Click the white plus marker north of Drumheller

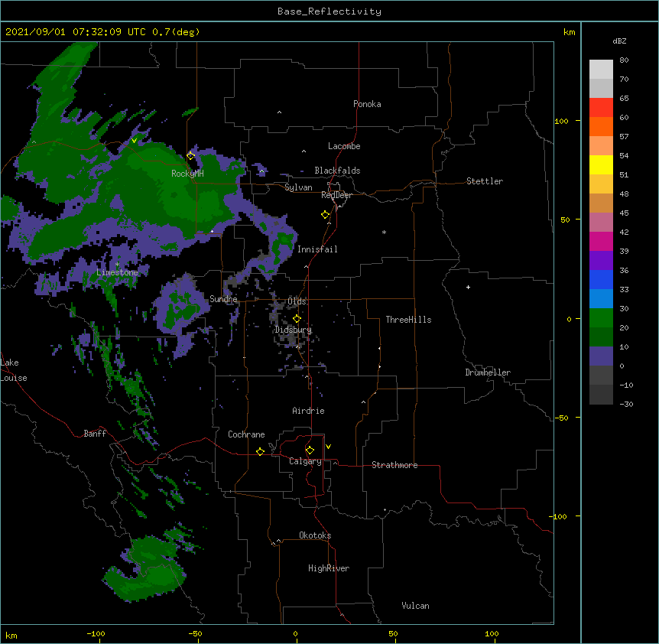coord(468,287)
